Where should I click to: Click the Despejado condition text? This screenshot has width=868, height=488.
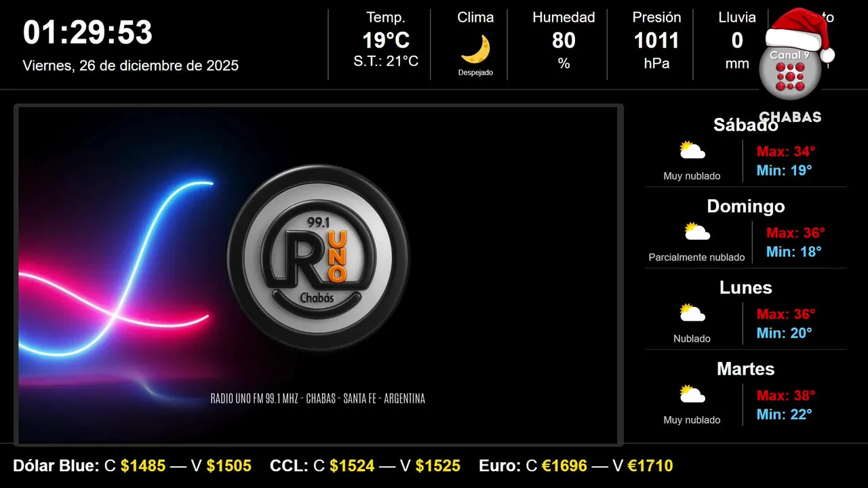pos(475,73)
